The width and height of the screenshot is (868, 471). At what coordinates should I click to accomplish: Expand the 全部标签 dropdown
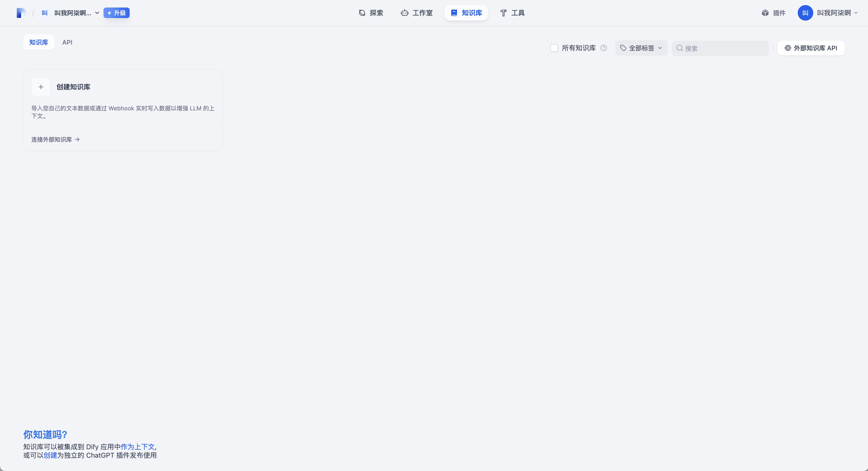(x=642, y=48)
